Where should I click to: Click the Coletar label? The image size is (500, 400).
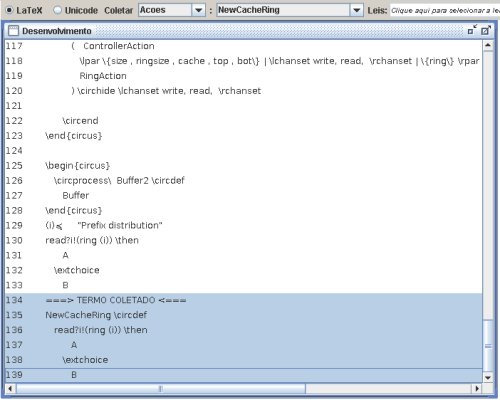point(118,10)
